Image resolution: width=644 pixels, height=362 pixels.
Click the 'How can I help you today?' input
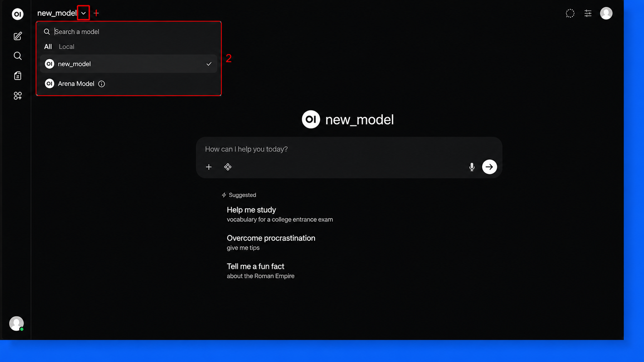pos(349,149)
